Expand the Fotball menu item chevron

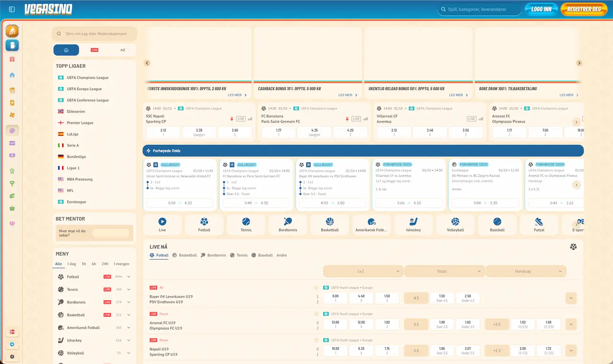pyautogui.click(x=129, y=277)
